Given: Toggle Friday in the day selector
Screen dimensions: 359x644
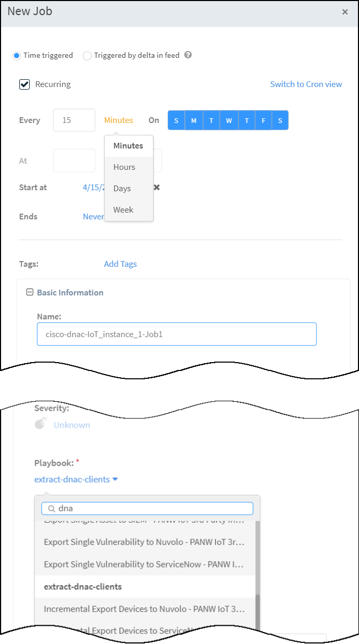Looking at the screenshot, I should pos(264,120).
